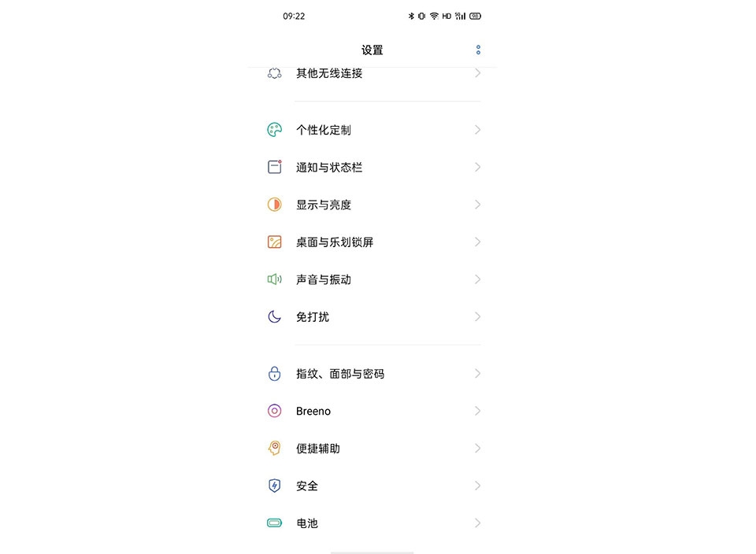756x554 pixels.
Task: Expand 其他无线连接 using its chevron arrow
Action: coord(477,73)
